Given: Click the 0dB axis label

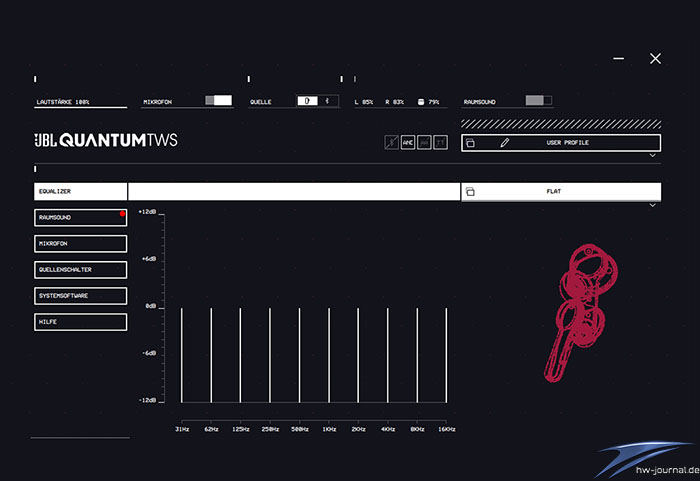Looking at the screenshot, I should [x=151, y=306].
